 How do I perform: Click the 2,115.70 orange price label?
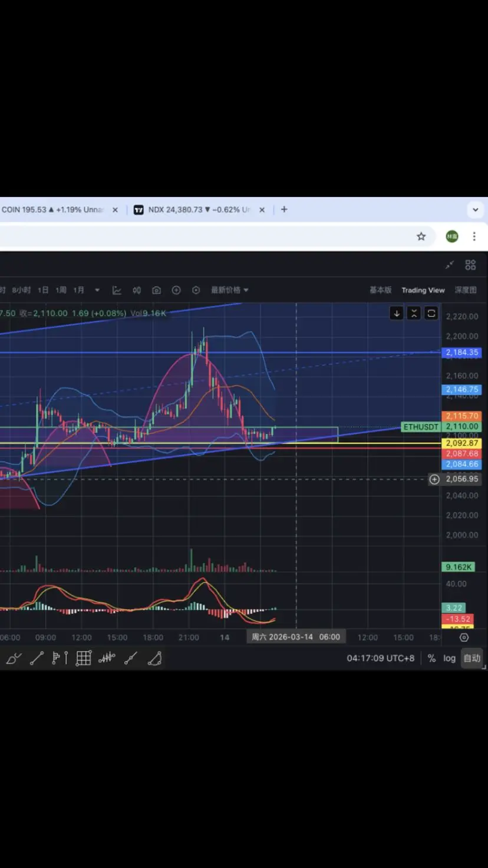462,416
